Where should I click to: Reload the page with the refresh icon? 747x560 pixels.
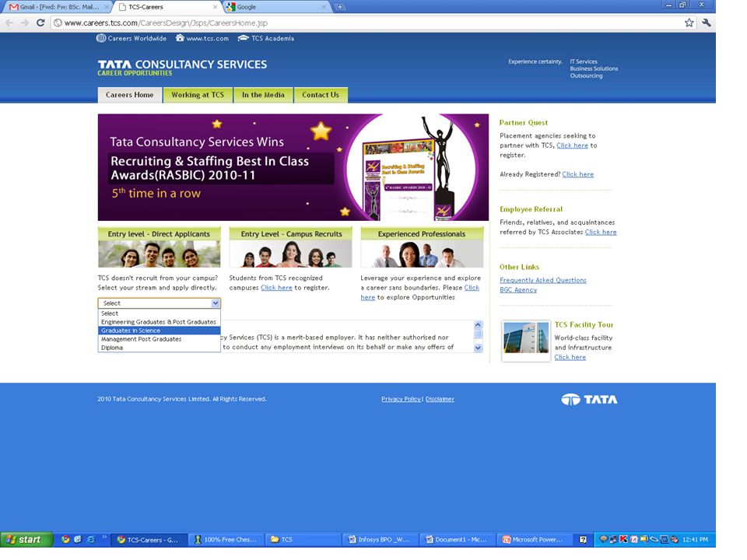point(40,23)
